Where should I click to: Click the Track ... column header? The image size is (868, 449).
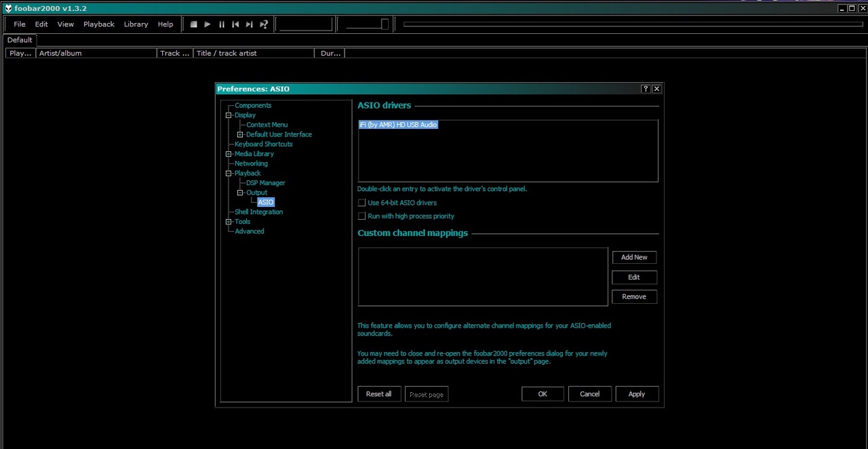click(x=174, y=53)
